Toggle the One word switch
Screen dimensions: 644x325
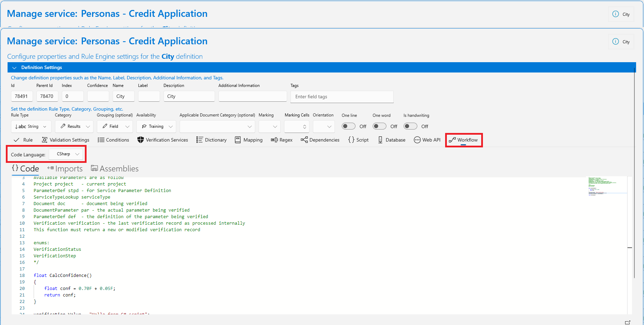point(380,126)
